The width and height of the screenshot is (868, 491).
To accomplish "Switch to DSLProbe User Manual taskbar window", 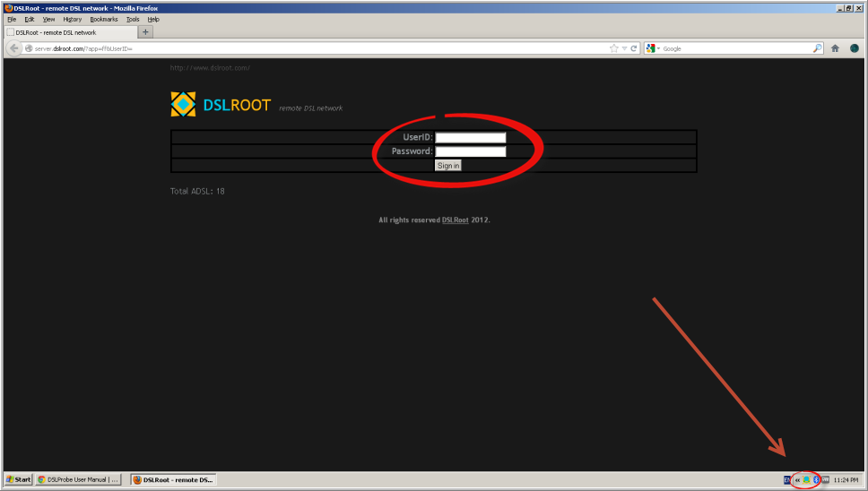I will click(78, 479).
